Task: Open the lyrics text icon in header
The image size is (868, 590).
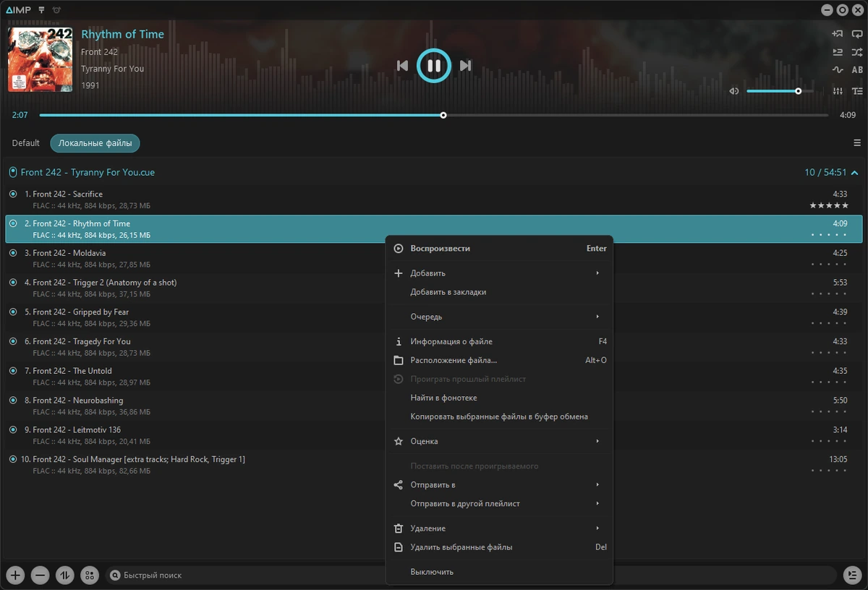Action: point(857,91)
